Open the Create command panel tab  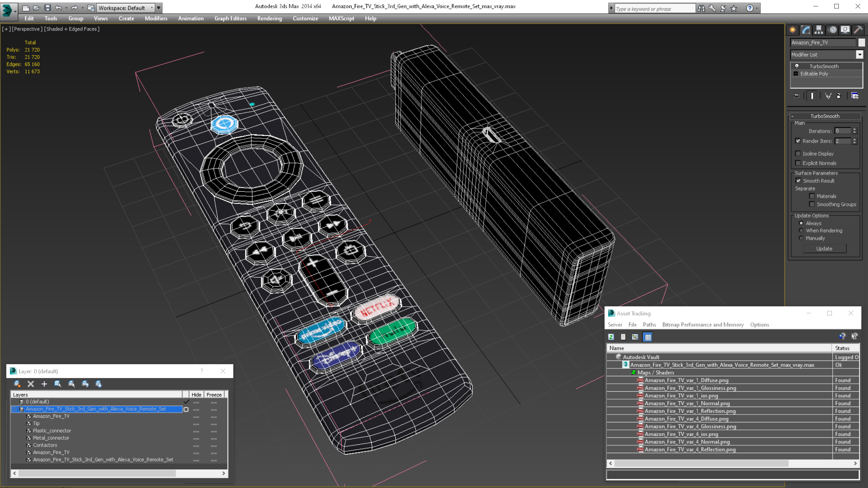tap(793, 30)
